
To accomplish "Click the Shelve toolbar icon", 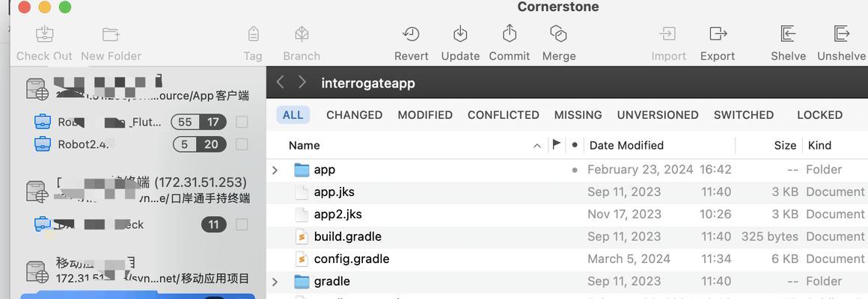I will click(x=788, y=34).
